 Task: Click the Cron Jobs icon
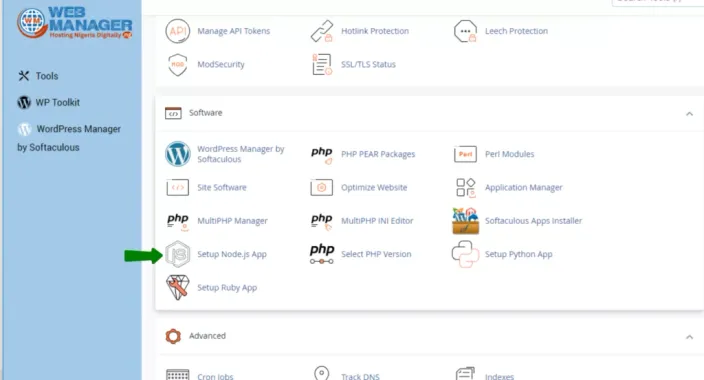coord(177,375)
